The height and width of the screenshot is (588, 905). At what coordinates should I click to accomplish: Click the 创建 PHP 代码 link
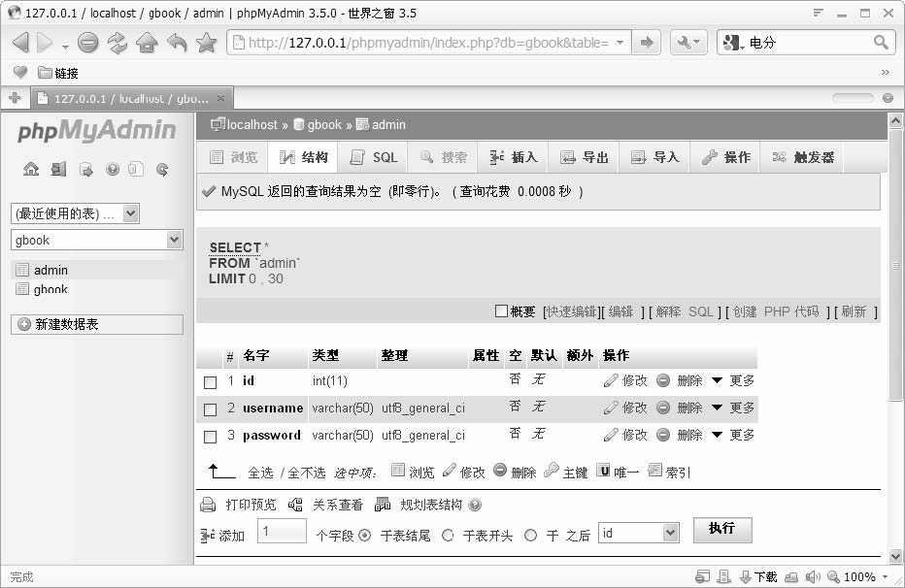click(776, 311)
